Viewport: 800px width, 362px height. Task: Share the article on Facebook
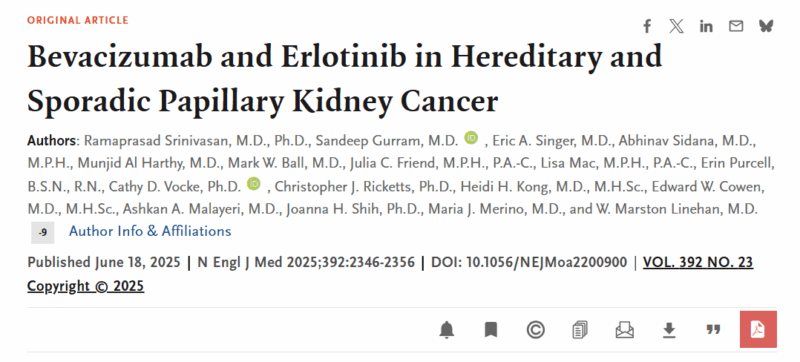(x=647, y=26)
